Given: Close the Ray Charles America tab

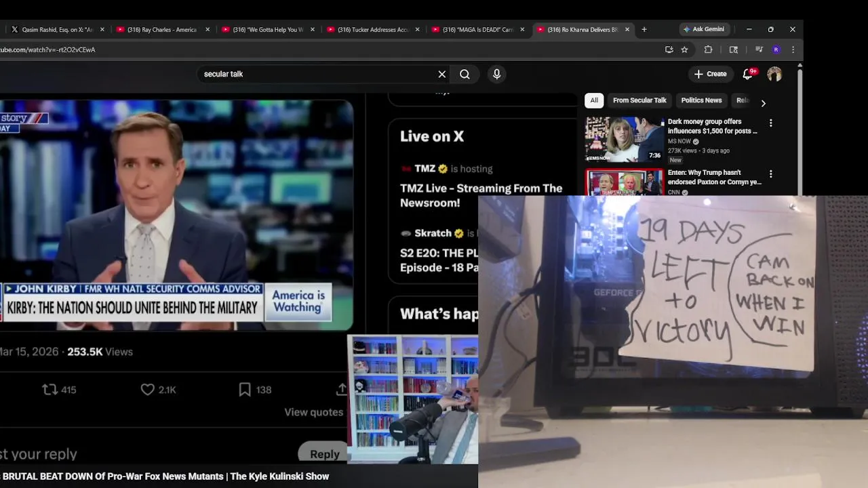Looking at the screenshot, I should point(208,29).
